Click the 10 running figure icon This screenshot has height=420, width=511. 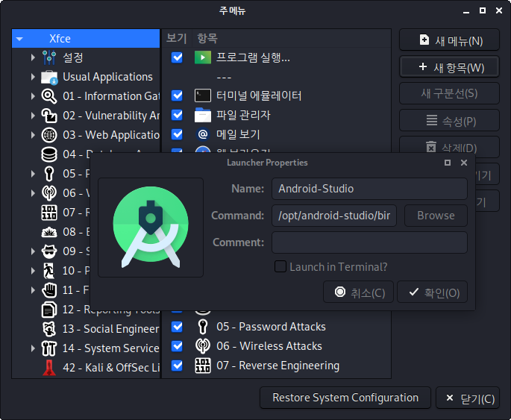[49, 271]
